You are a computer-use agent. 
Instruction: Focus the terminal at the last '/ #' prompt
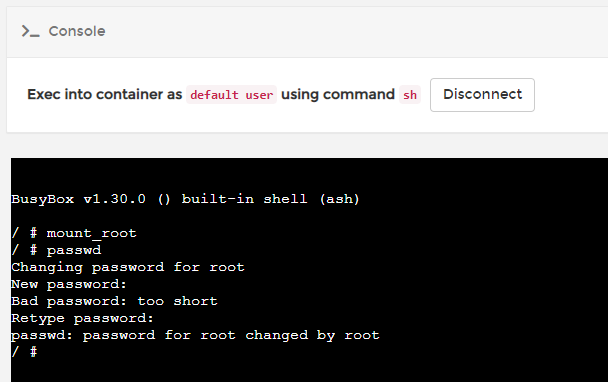tap(24, 352)
